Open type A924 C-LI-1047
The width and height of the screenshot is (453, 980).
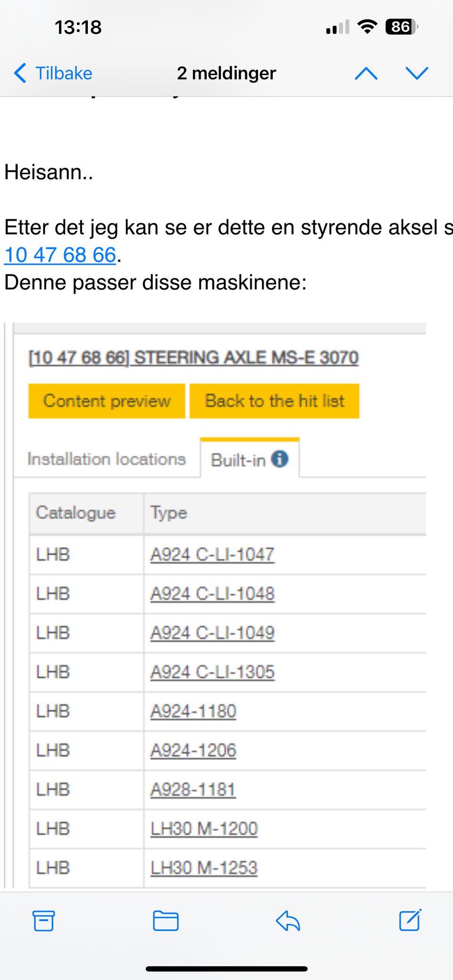212,554
